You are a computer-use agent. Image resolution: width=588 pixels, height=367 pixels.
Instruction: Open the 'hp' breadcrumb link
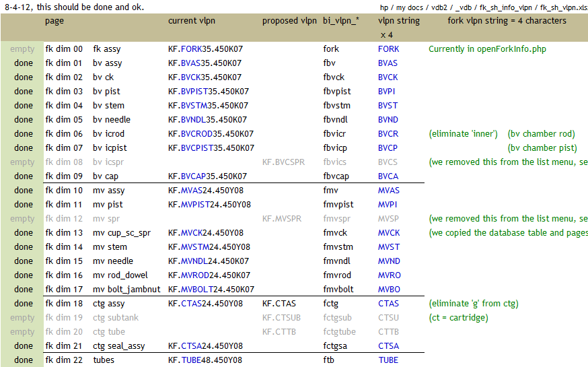click(x=384, y=7)
